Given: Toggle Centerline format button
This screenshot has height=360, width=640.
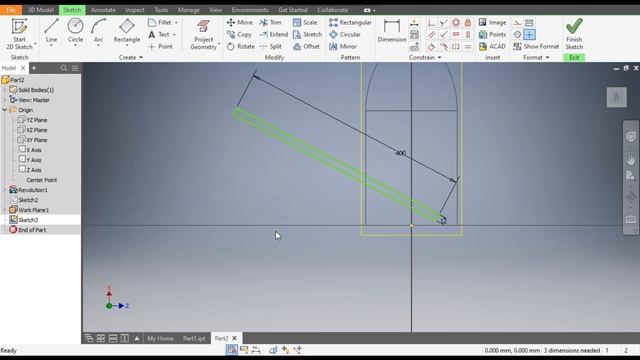Looking at the screenshot, I should pos(517,35).
